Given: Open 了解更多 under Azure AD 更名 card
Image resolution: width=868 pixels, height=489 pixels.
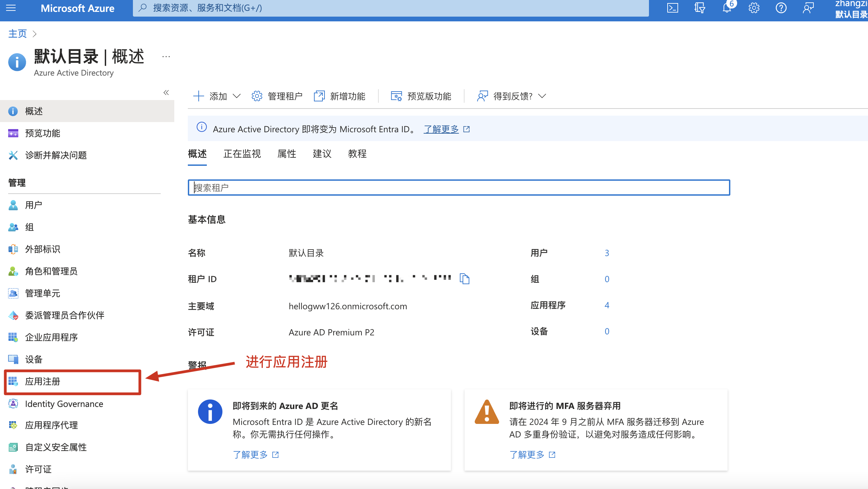Looking at the screenshot, I should [250, 455].
